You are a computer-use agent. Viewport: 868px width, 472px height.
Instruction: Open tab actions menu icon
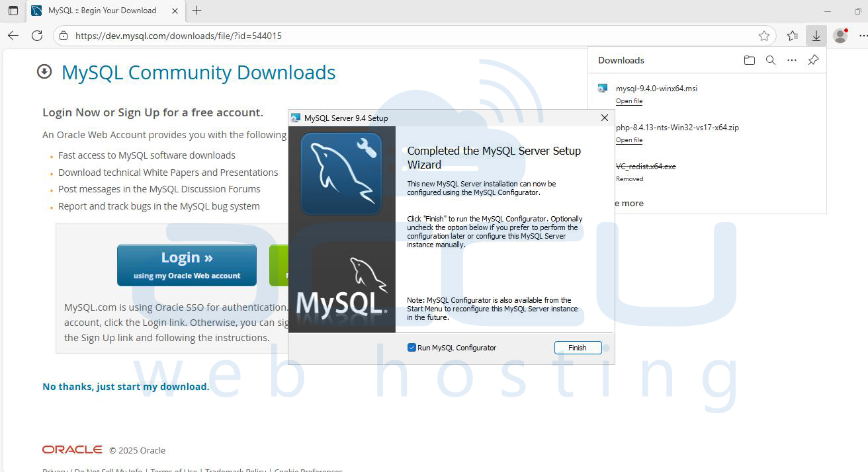coord(13,11)
